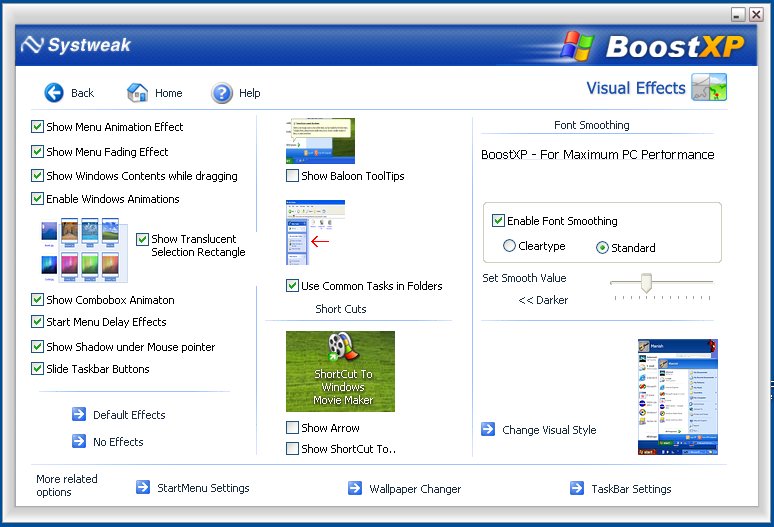Screen dimensions: 774x527
Task: Disable Show Windows Contents while dragging
Action: 37,176
